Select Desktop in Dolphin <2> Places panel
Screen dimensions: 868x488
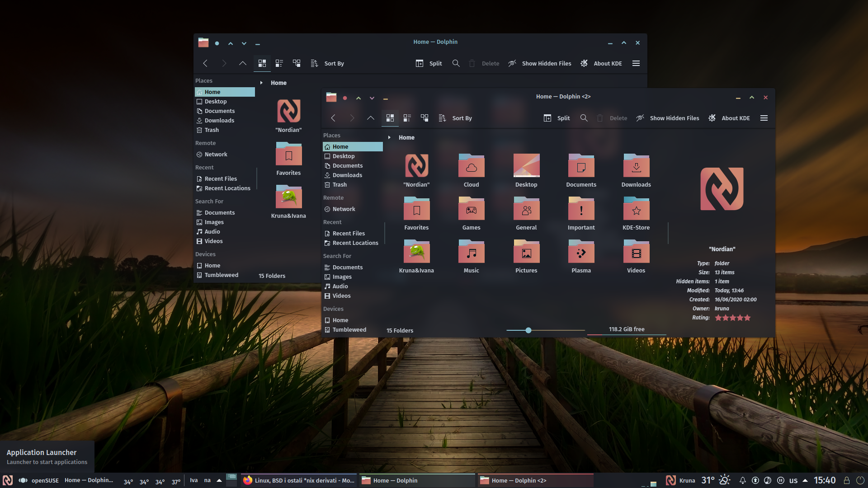pos(353,156)
